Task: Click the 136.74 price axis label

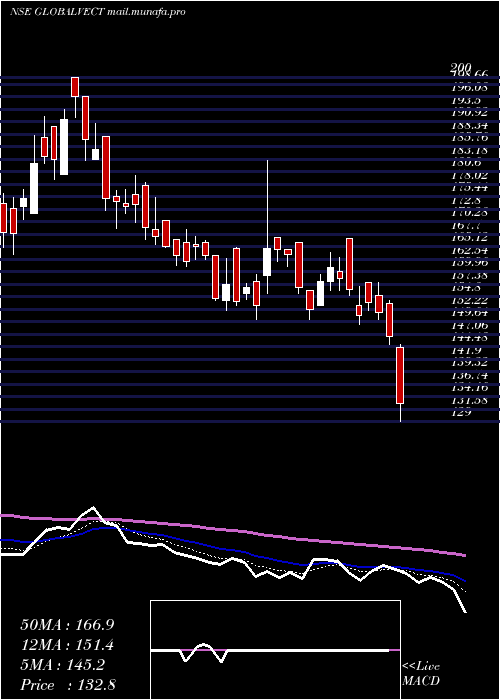Action: (x=469, y=376)
